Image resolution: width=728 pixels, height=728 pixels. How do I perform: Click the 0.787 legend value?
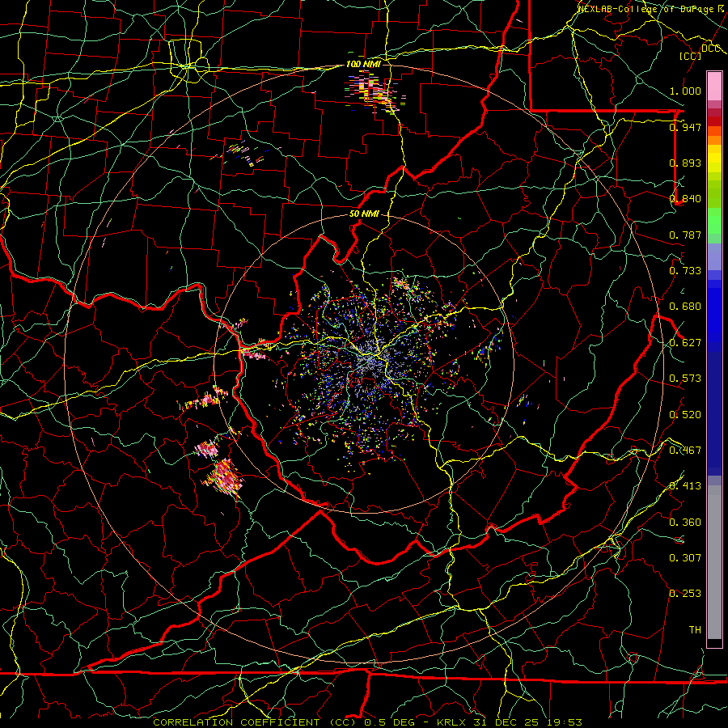click(685, 235)
